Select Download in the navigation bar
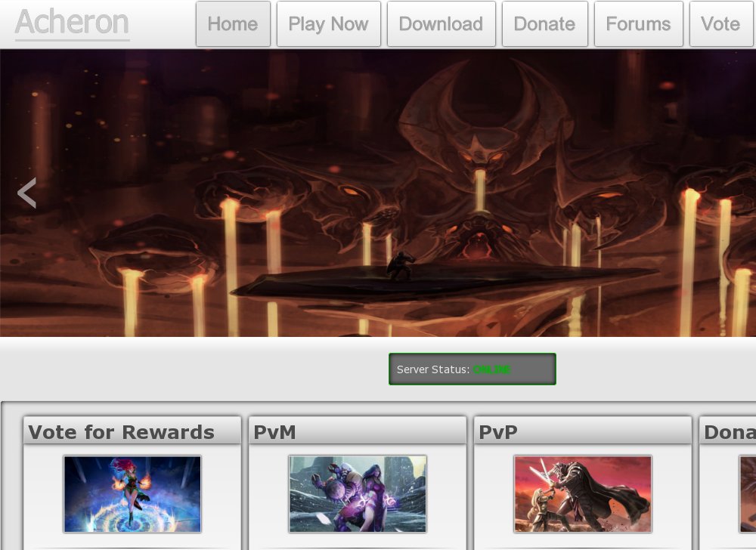This screenshot has width=756, height=550. [x=441, y=24]
